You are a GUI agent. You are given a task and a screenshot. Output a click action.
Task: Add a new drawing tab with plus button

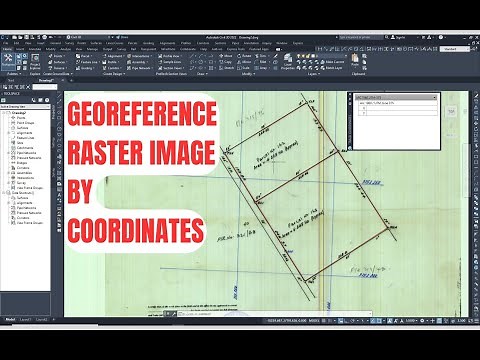click(71, 80)
